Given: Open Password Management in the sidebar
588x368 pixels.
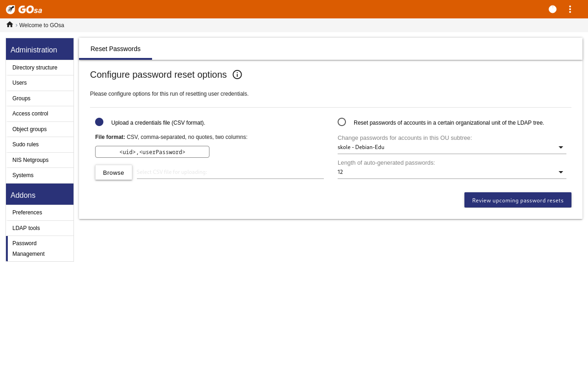Looking at the screenshot, I should 28,248.
